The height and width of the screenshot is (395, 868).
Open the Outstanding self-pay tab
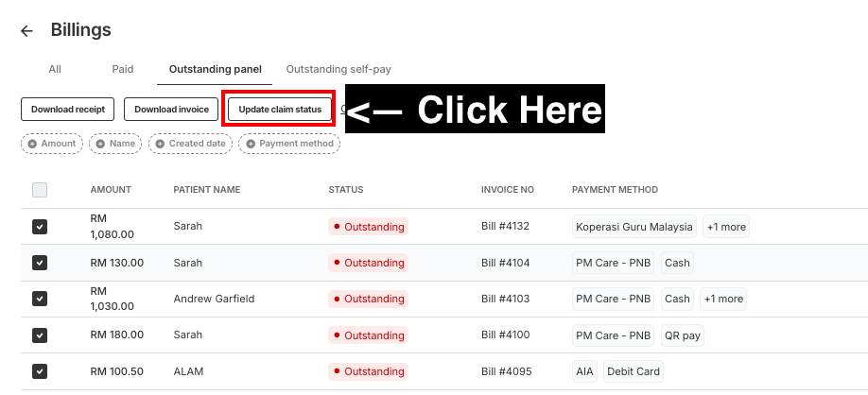(339, 69)
